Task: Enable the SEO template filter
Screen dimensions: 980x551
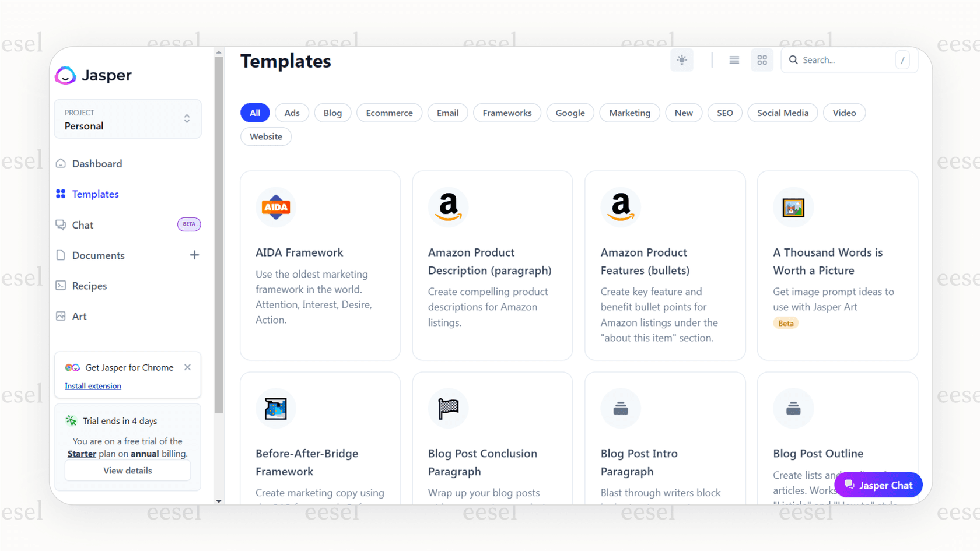Action: click(x=724, y=113)
